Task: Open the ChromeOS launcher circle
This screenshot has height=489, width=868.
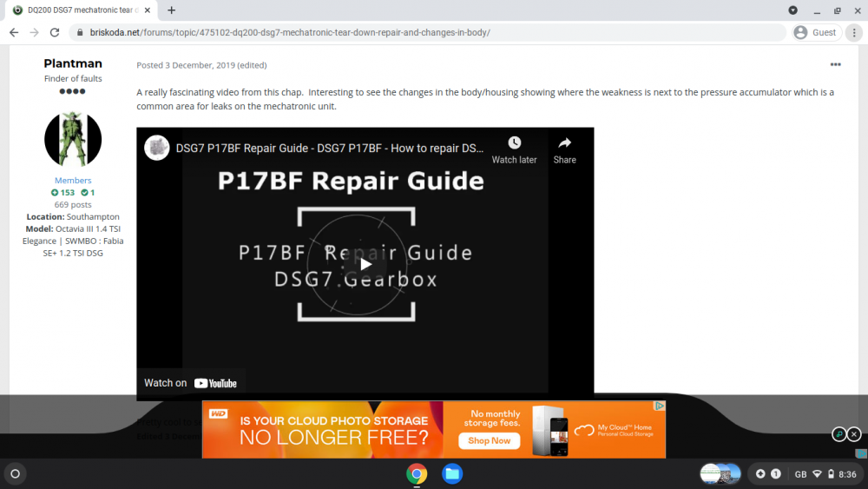Action: 16,473
